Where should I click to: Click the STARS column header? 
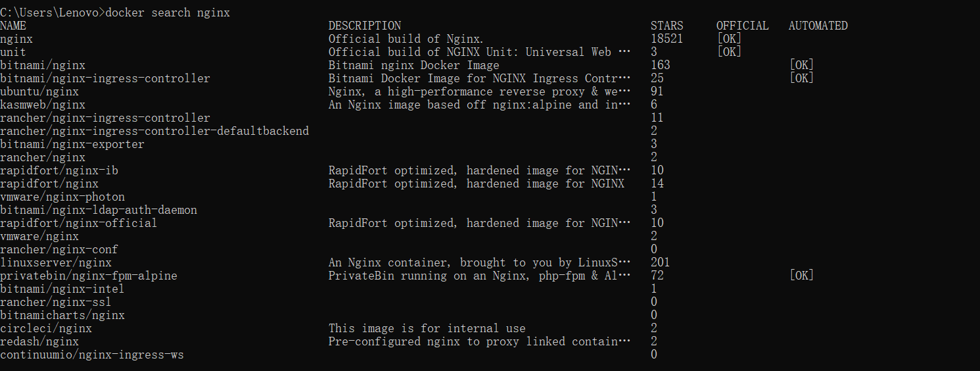pyautogui.click(x=667, y=26)
